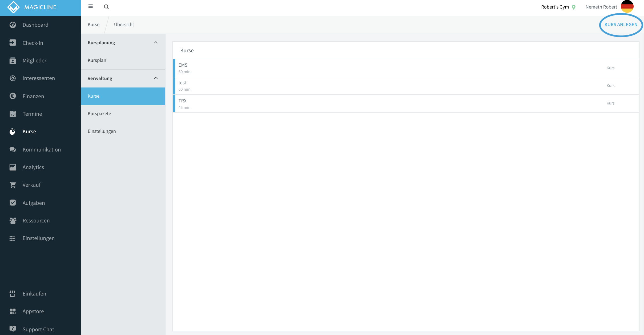644x335 pixels.
Task: Click the Interessenten target icon
Action: 13,78
